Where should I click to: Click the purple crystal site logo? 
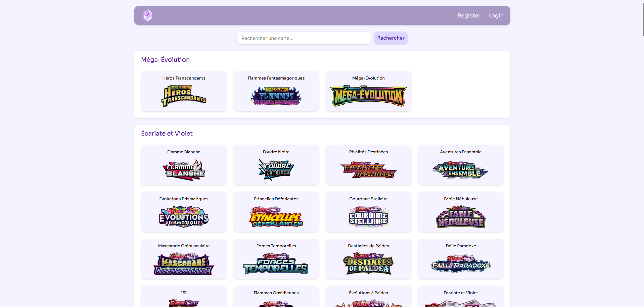point(148,15)
